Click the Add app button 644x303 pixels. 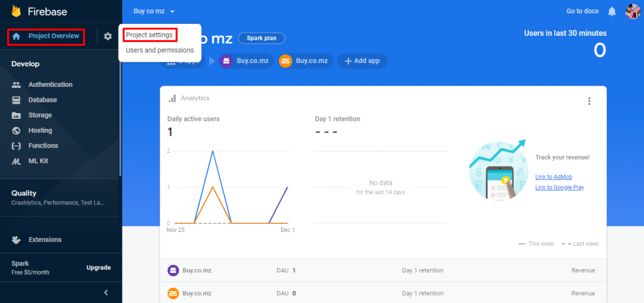coord(362,61)
